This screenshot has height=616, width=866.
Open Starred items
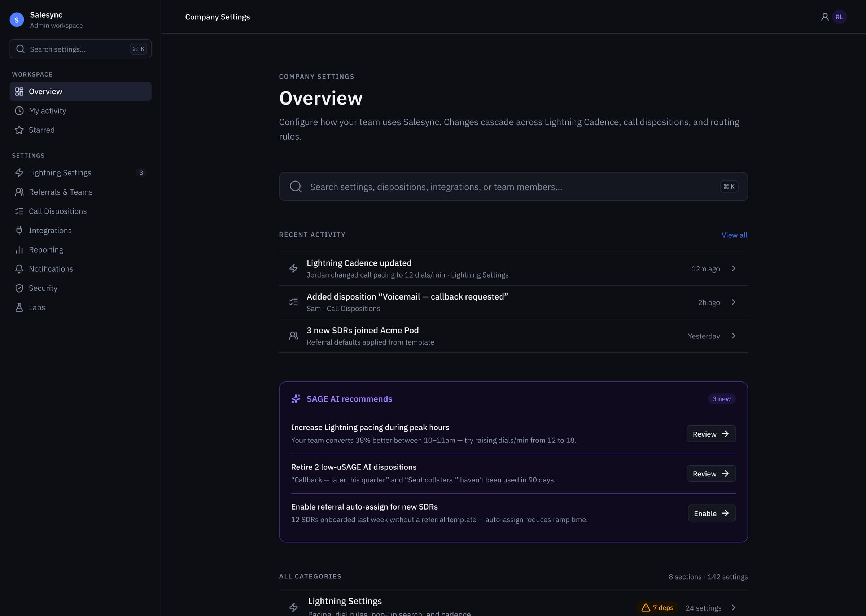click(x=80, y=130)
